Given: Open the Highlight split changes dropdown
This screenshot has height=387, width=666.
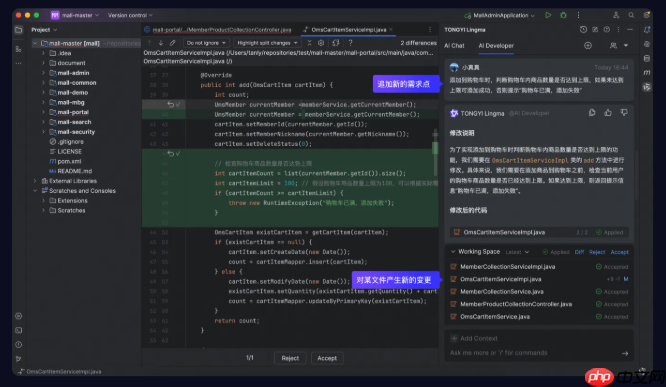Looking at the screenshot, I should tap(267, 43).
